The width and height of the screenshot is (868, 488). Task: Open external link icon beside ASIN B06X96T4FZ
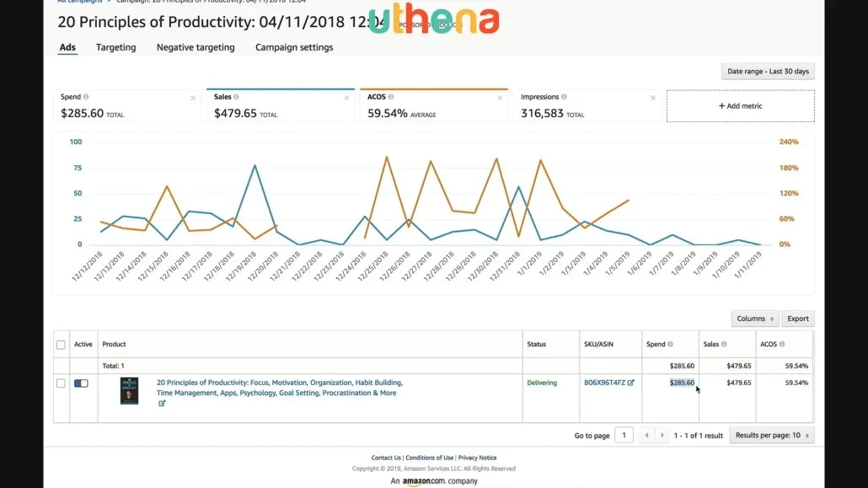click(x=630, y=383)
